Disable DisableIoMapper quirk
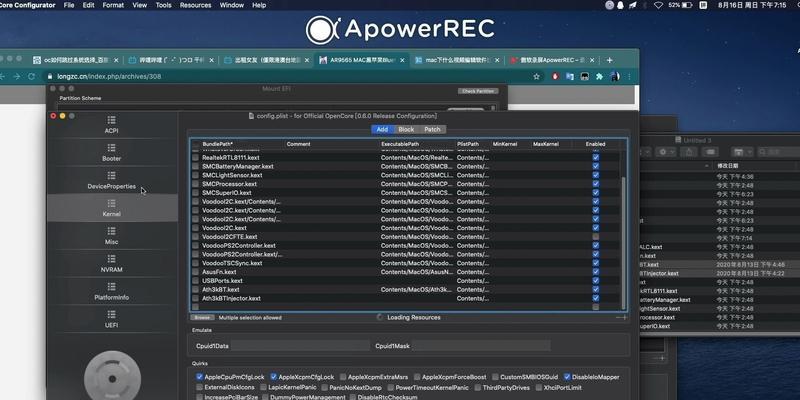Viewport: 800px width, 400px height. point(567,377)
